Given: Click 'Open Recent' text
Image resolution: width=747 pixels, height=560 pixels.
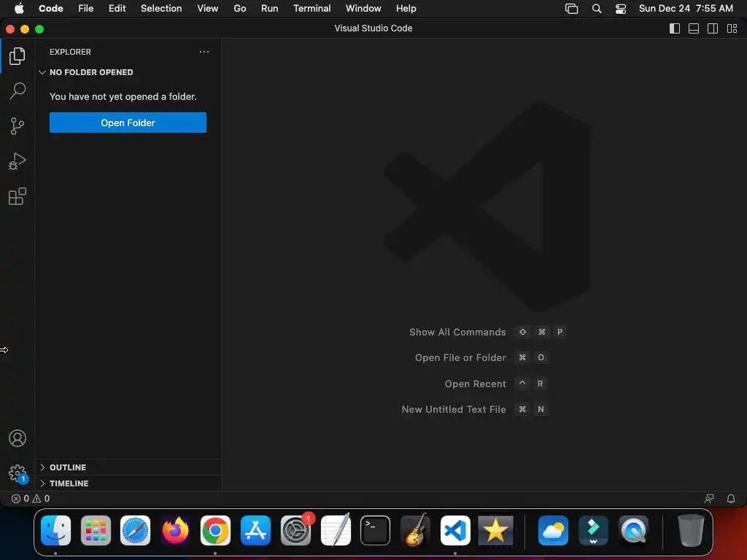Looking at the screenshot, I should (x=475, y=384).
